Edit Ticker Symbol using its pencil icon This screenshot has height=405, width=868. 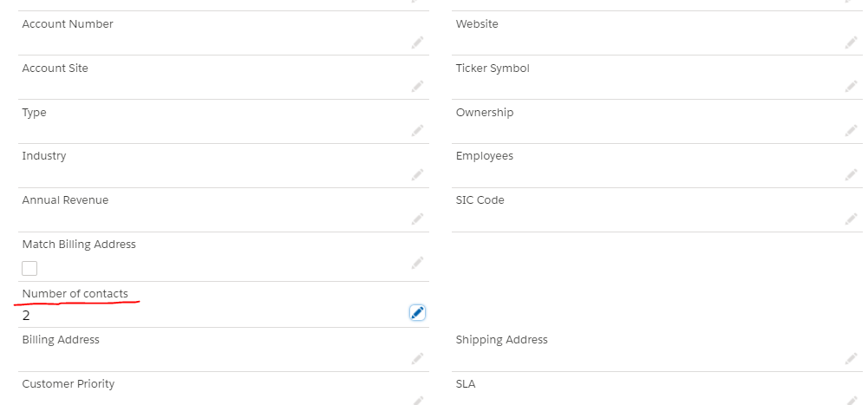pos(851,87)
